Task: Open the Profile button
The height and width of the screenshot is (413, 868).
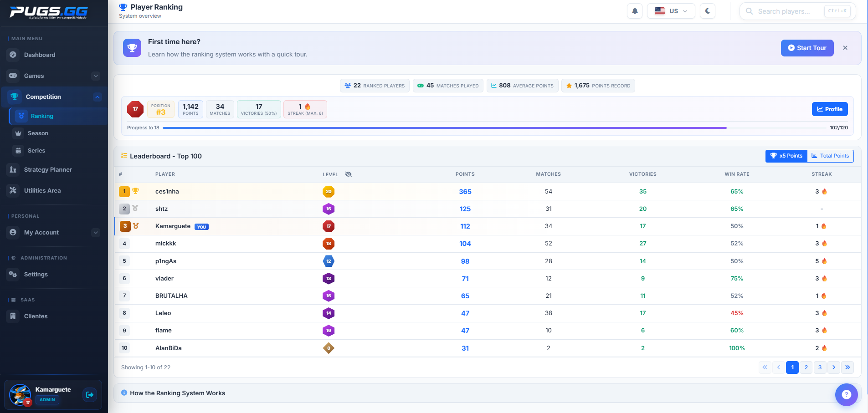Action: point(829,109)
